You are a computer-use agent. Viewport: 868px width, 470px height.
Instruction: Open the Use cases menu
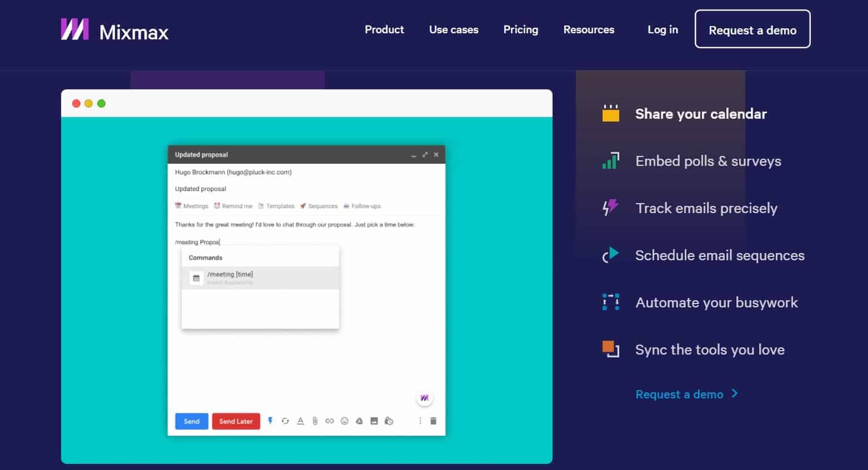tap(454, 30)
